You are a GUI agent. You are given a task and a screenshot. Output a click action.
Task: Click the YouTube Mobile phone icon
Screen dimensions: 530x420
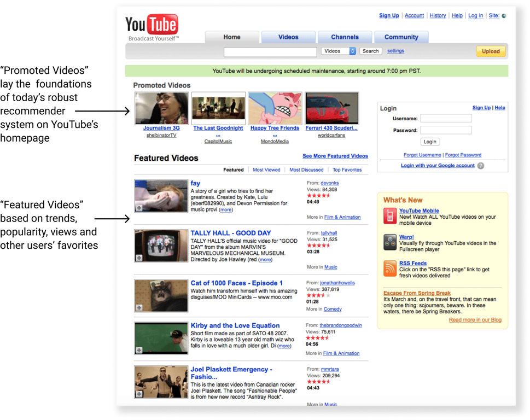390,216
